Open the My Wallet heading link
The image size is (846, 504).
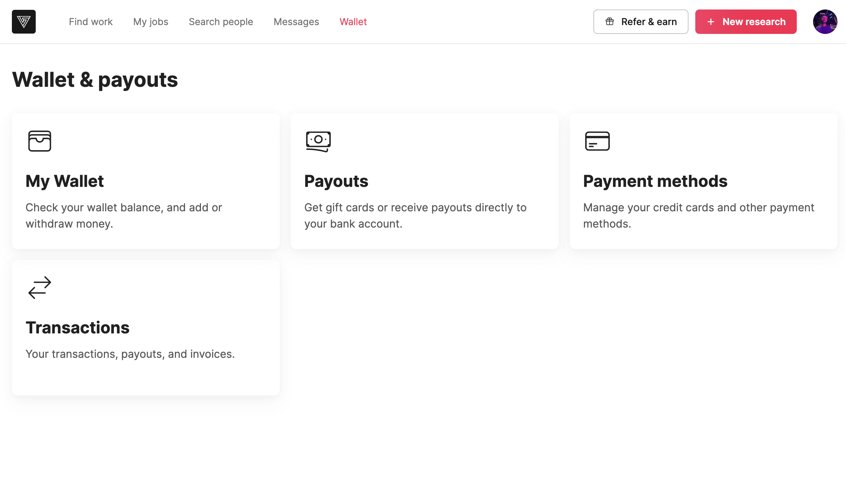pos(65,181)
